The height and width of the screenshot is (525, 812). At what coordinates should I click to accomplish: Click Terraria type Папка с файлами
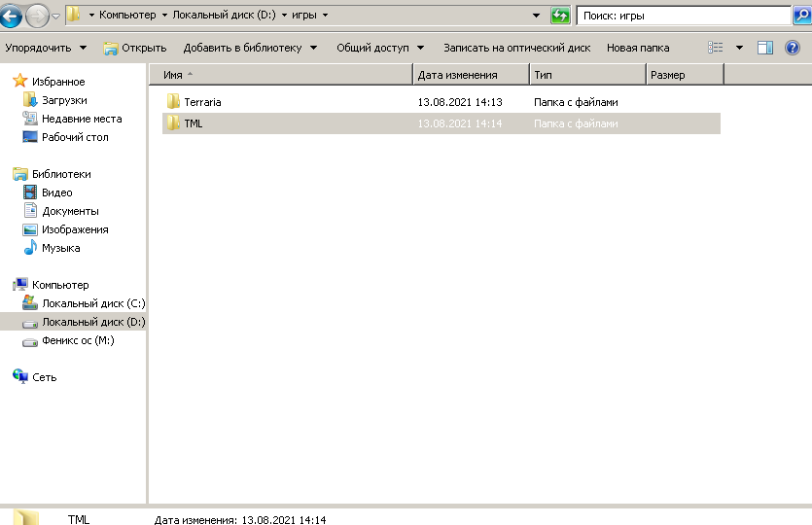(576, 102)
